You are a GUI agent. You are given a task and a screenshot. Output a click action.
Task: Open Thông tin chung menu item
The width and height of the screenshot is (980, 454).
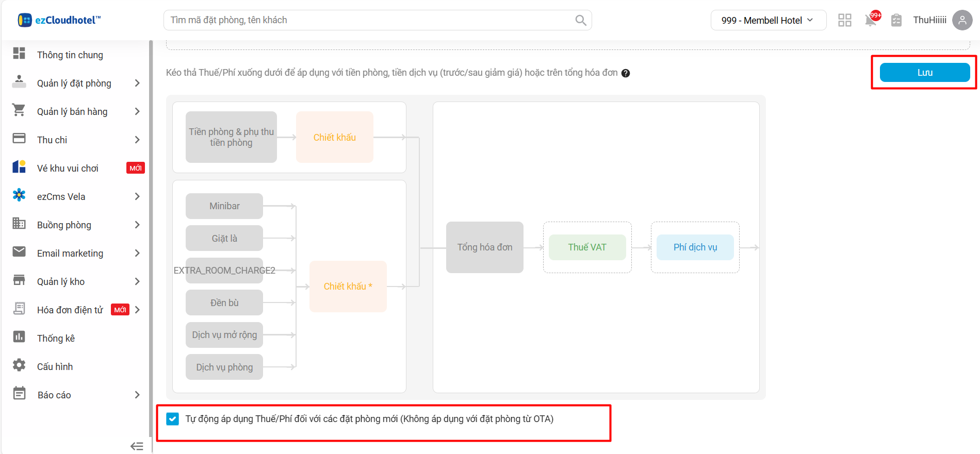coord(70,55)
